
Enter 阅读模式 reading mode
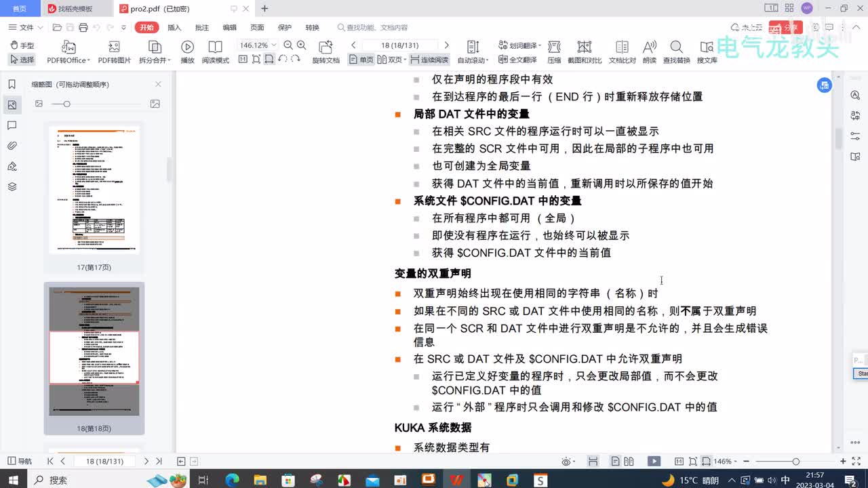coord(215,52)
